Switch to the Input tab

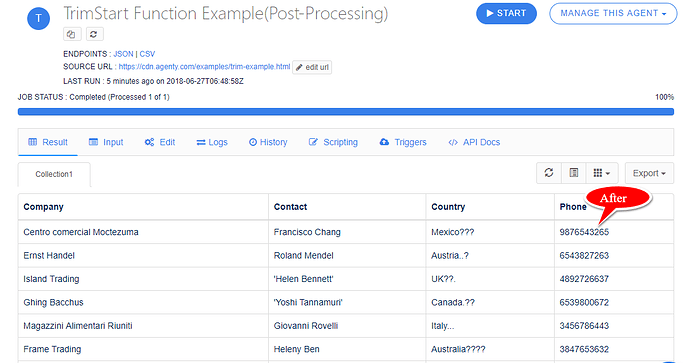pos(106,142)
